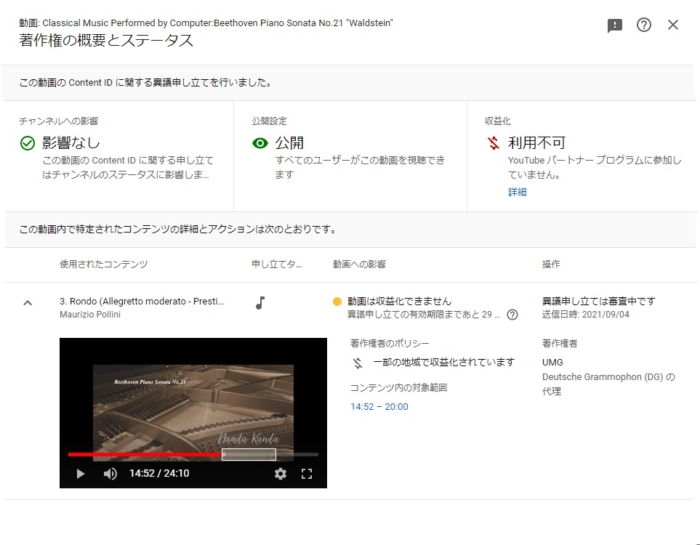Click the 公開 visibility eye icon

coord(260,143)
